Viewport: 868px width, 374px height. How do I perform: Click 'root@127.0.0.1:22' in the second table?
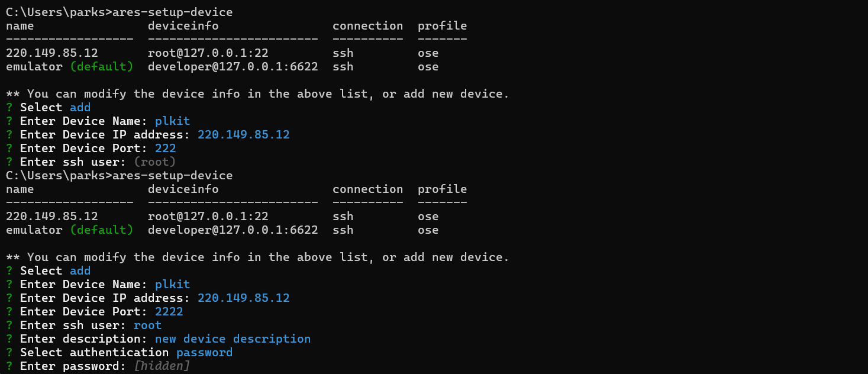[208, 216]
